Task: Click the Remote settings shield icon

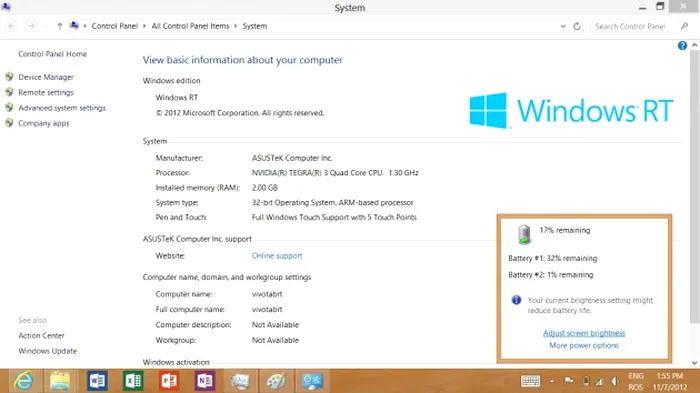Action: [x=9, y=92]
